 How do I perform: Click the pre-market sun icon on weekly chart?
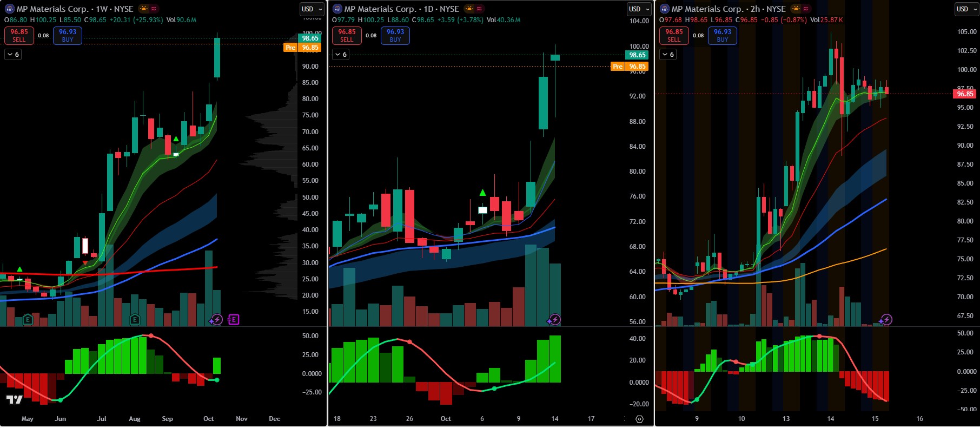click(143, 9)
